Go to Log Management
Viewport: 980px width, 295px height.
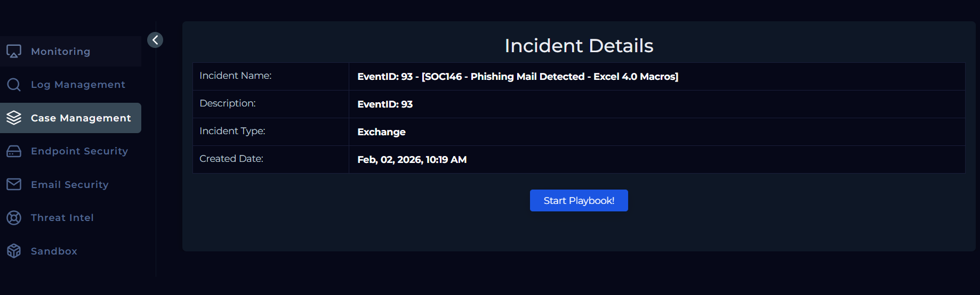78,85
